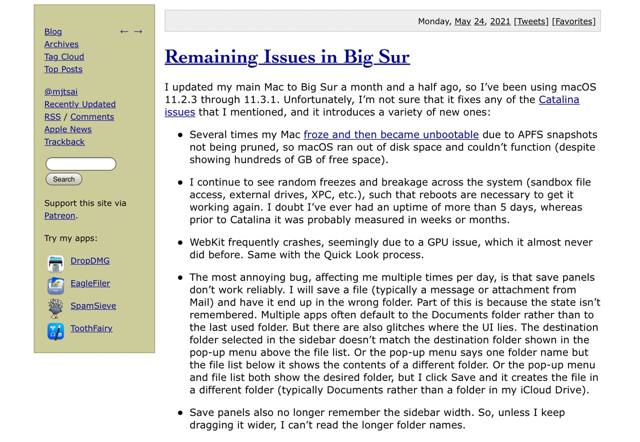
Task: Click the EagleFiler app icon
Action: (x=56, y=285)
